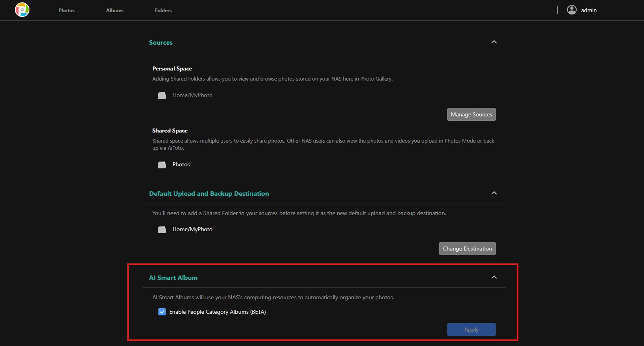644x346 pixels.
Task: Click the Shared Space Photos folder icon
Action: (162, 165)
